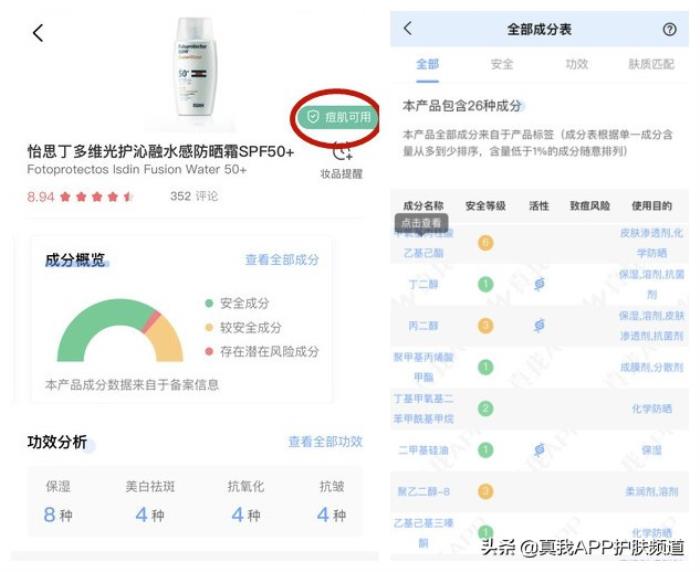Image resolution: width=700 pixels, height=572 pixels.
Task: Open 查看全部功效 link
Action: [x=325, y=441]
